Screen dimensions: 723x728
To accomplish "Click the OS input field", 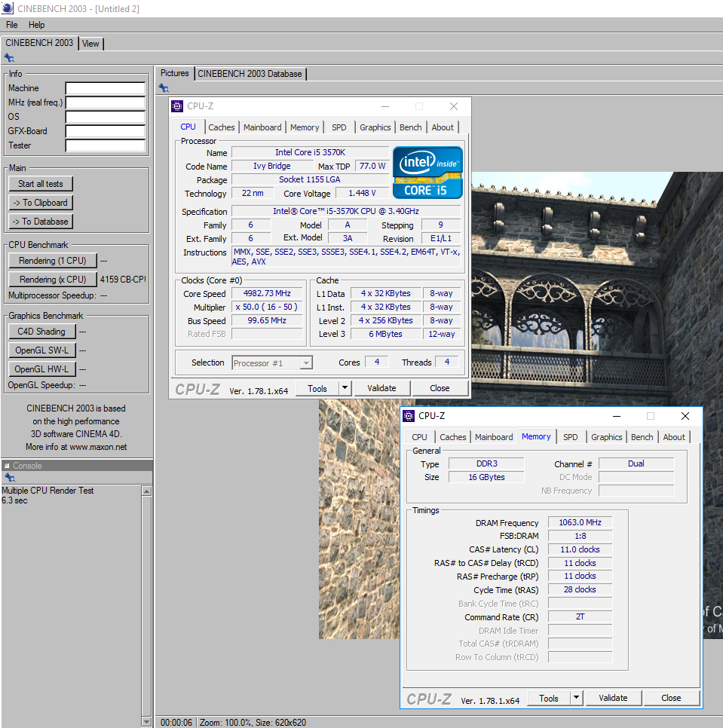I will (106, 117).
